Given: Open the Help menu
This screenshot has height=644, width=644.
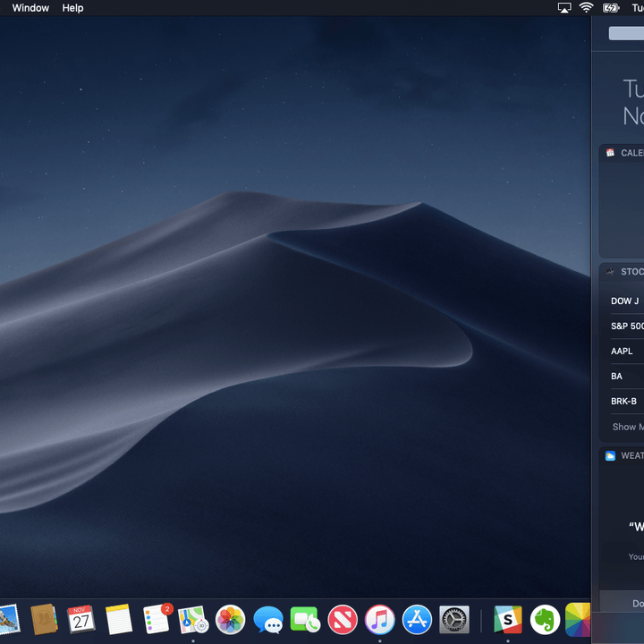Looking at the screenshot, I should point(72,8).
